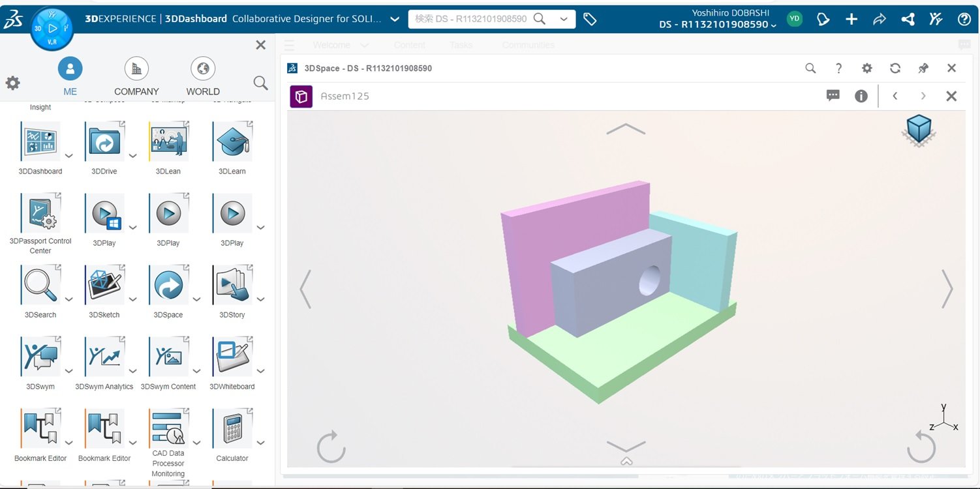Click the top search input field
The image size is (980, 489).
[x=471, y=20]
